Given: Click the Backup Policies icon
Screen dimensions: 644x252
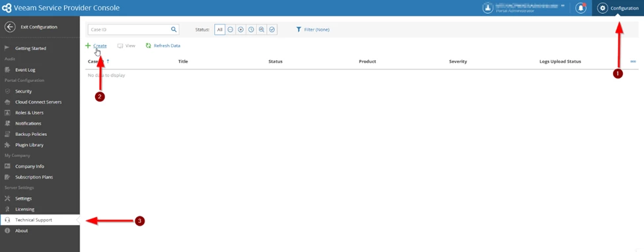Looking at the screenshot, I should (x=7, y=134).
